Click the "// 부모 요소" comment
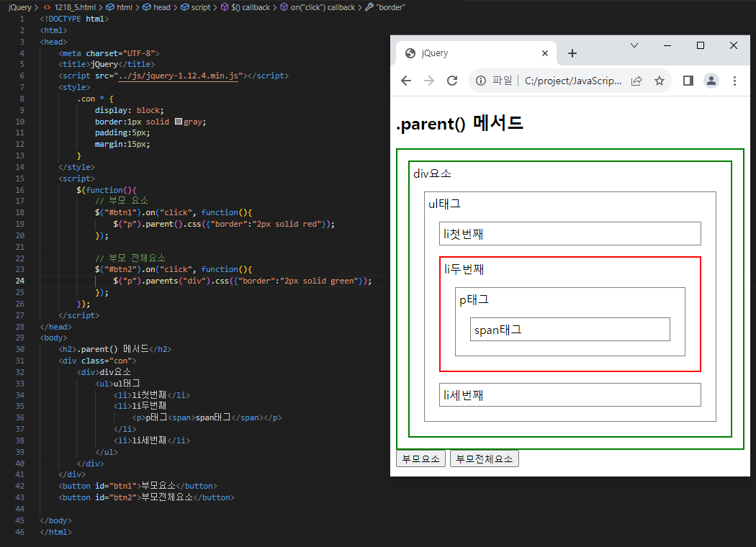Image resolution: width=756 pixels, height=547 pixels. [x=122, y=201]
